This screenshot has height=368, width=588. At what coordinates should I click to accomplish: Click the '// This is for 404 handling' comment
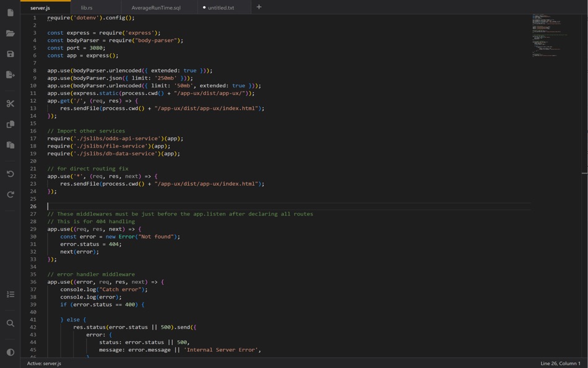[x=91, y=221]
